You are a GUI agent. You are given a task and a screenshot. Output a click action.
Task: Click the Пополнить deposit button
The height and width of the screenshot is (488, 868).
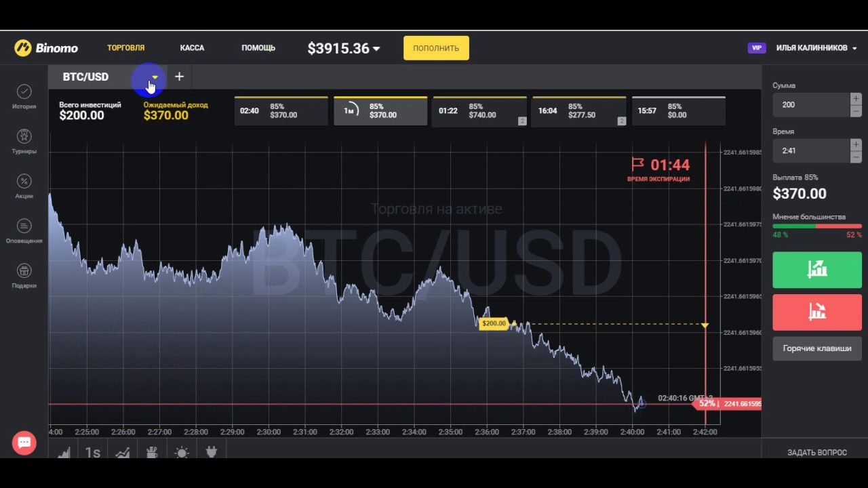pos(436,48)
